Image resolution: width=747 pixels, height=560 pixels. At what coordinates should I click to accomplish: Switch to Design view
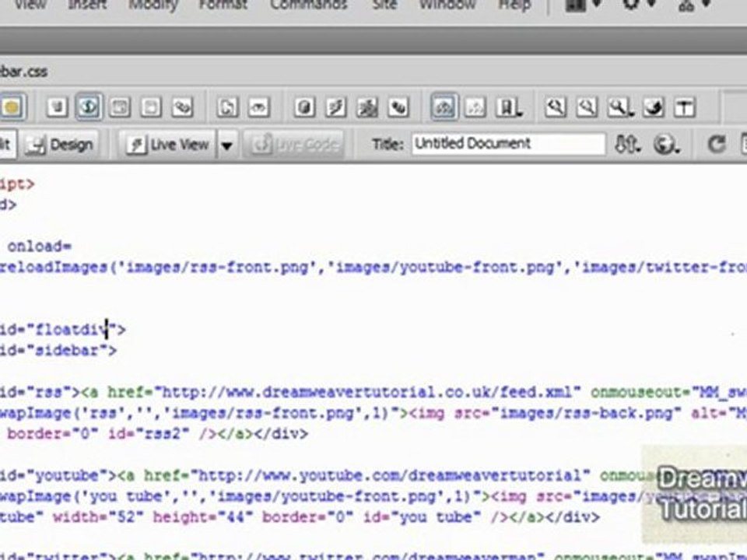pyautogui.click(x=61, y=145)
